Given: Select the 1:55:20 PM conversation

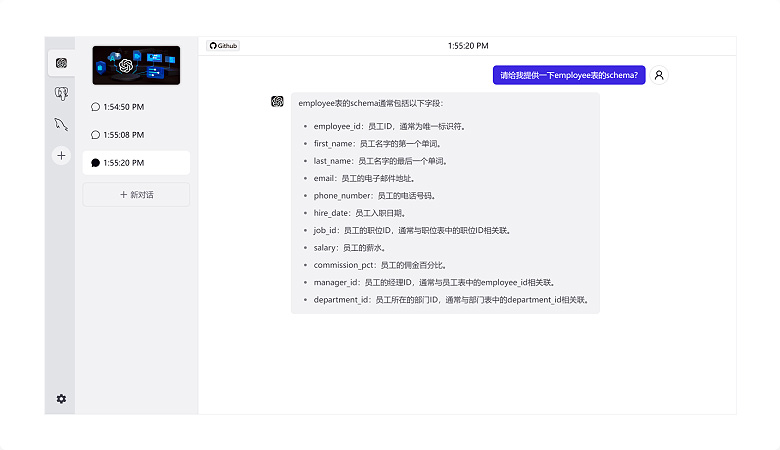Looking at the screenshot, I should (136, 163).
